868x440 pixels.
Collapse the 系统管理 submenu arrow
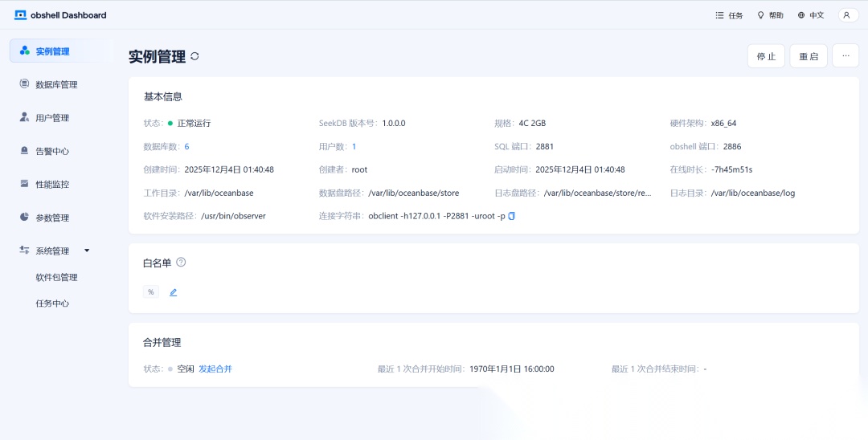tap(86, 251)
